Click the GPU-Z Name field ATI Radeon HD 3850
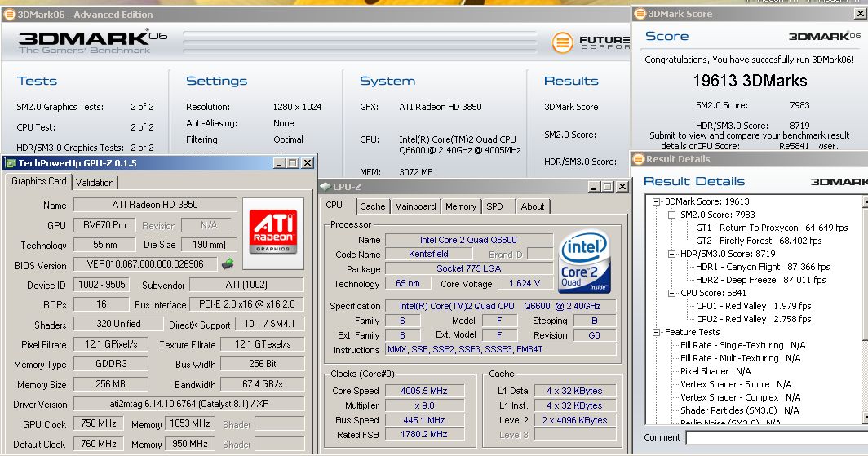The height and width of the screenshot is (456, 868). [x=155, y=205]
